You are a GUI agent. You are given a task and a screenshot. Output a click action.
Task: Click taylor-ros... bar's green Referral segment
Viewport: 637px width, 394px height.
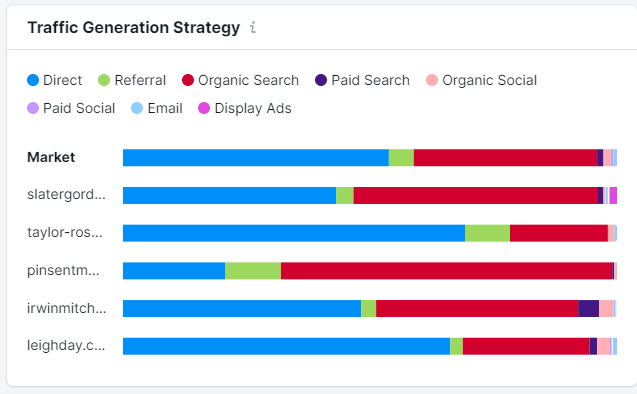[488, 233]
